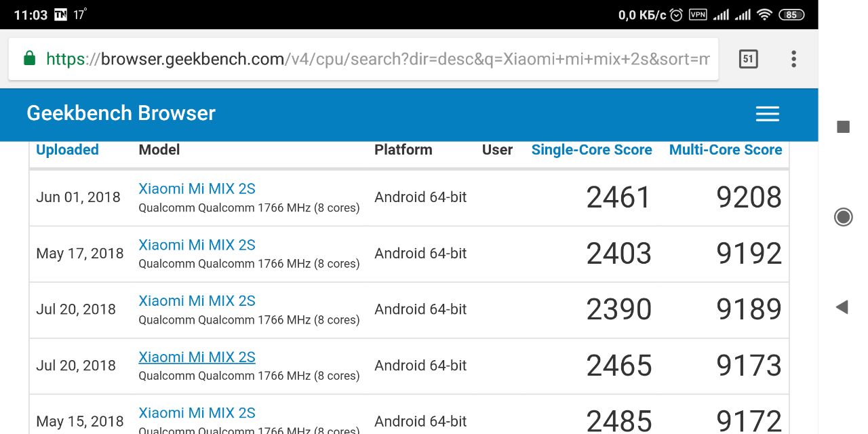
Task: Select the URL address bar field
Action: click(x=363, y=59)
